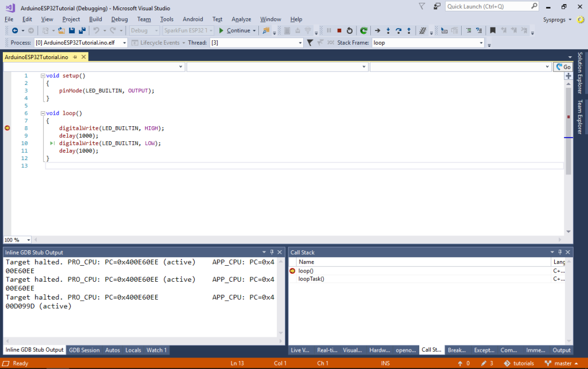This screenshot has height=369, width=588.
Task: Click the Restart debugging icon
Action: (350, 30)
